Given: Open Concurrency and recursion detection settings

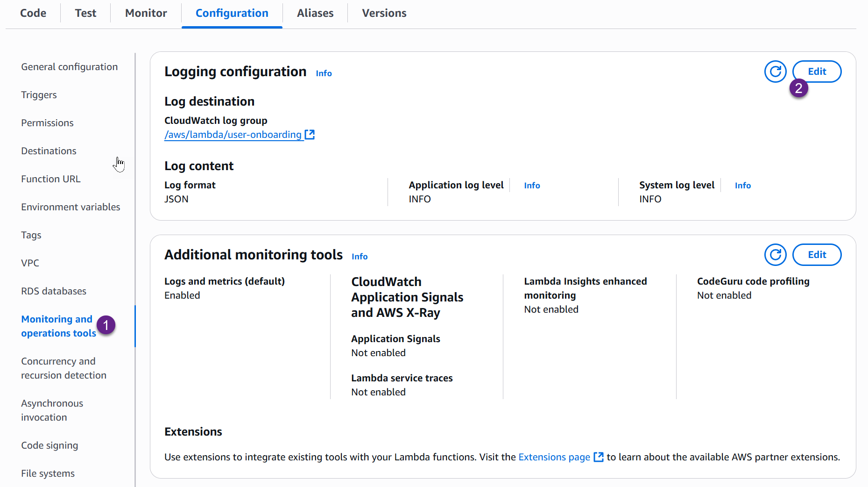Looking at the screenshot, I should coord(64,368).
